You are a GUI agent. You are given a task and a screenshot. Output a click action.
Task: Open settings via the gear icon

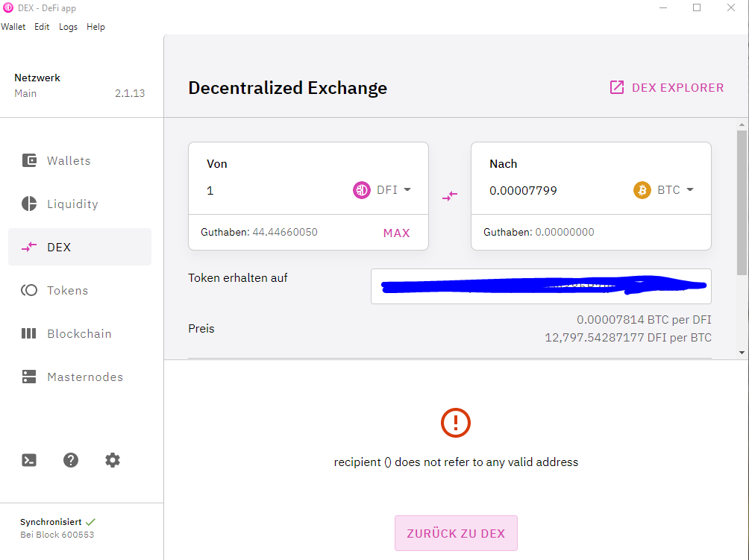(113, 460)
